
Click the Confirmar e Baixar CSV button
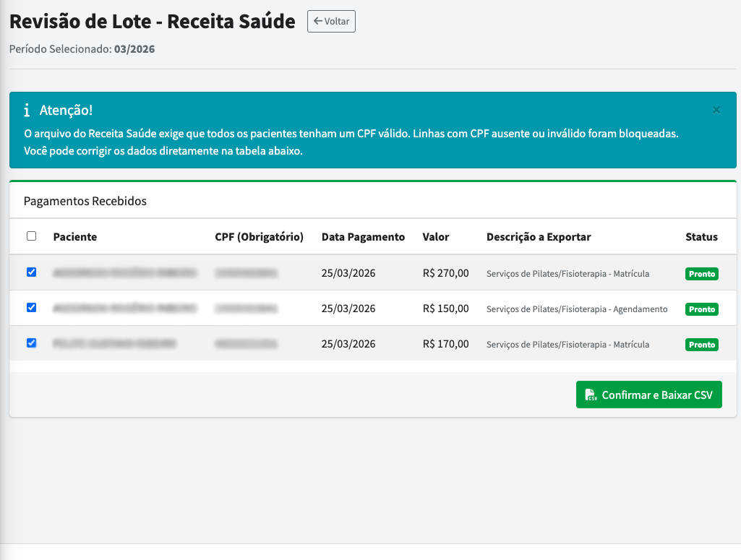[648, 395]
